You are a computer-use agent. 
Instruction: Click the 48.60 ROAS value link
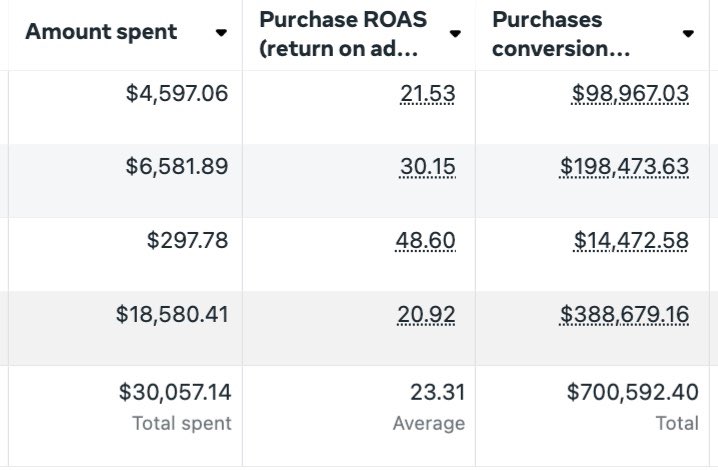427,240
